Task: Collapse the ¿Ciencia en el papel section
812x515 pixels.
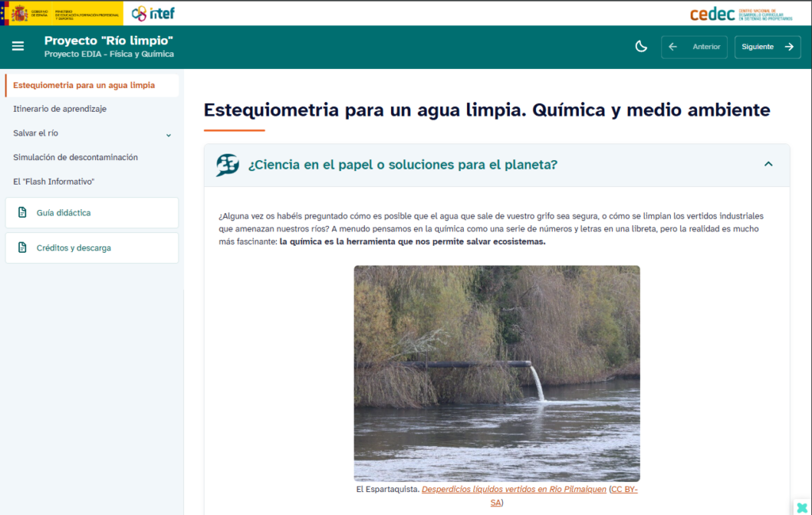Action: 768,164
